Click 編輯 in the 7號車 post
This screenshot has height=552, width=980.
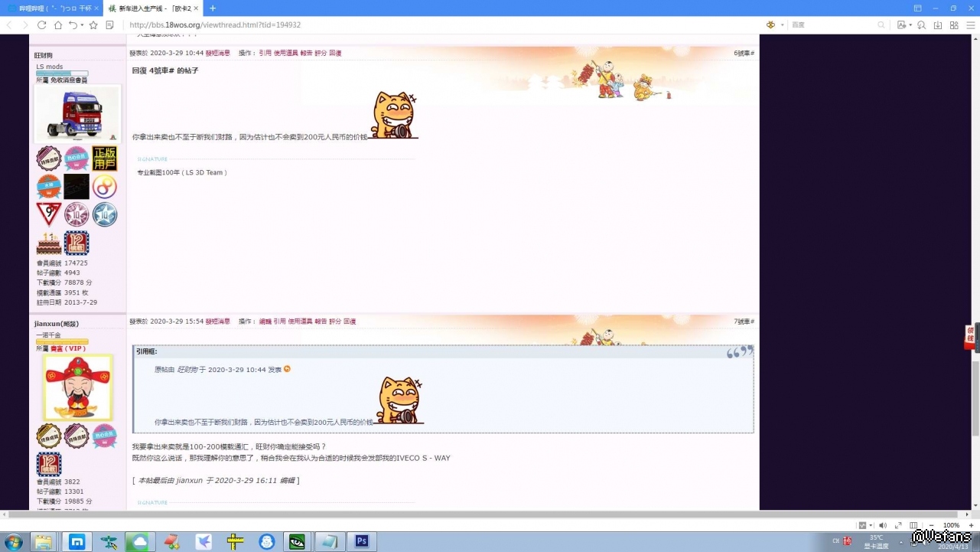pyautogui.click(x=265, y=322)
